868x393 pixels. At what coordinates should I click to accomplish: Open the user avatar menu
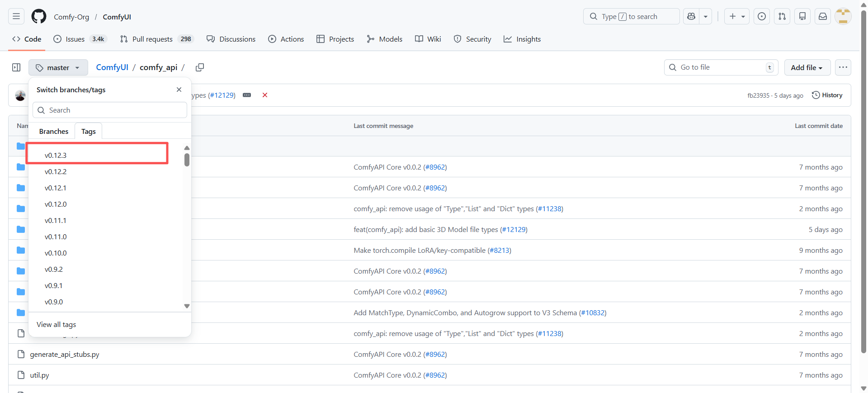click(843, 17)
